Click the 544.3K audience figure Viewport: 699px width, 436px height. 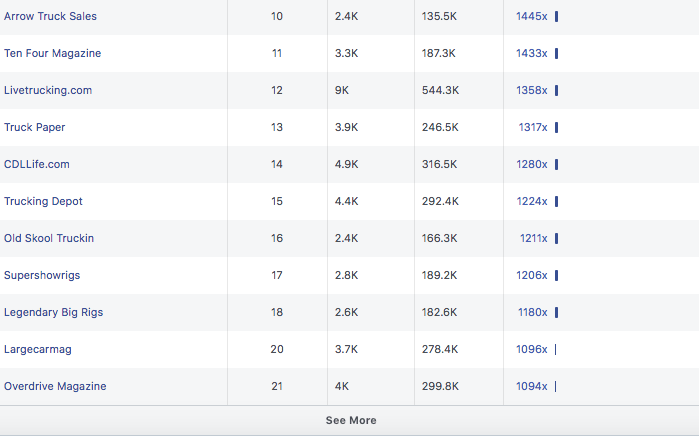point(440,90)
